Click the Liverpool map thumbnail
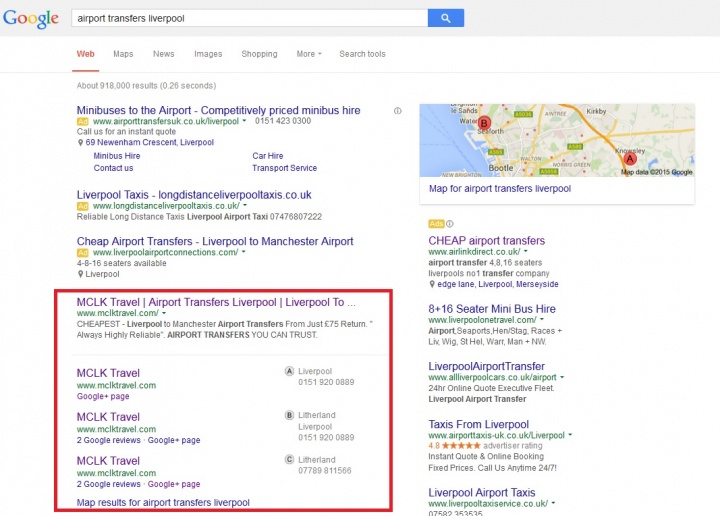Viewport: 720px width, 516px height. coord(557,140)
